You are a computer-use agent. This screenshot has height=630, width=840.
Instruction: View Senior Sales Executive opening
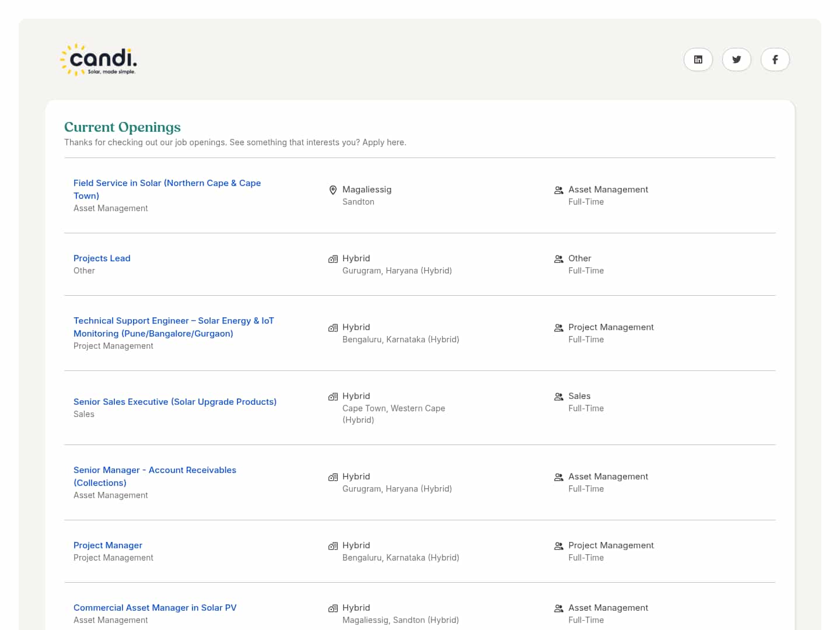(x=175, y=402)
